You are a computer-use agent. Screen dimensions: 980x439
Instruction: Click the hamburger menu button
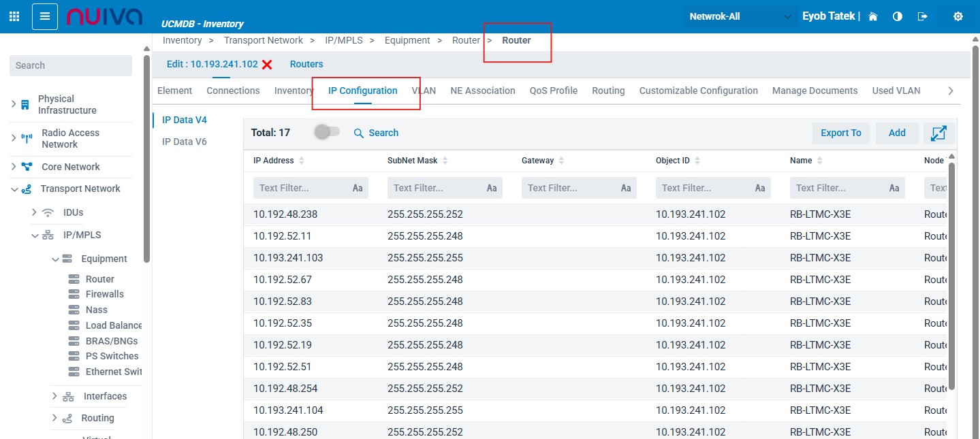click(45, 16)
